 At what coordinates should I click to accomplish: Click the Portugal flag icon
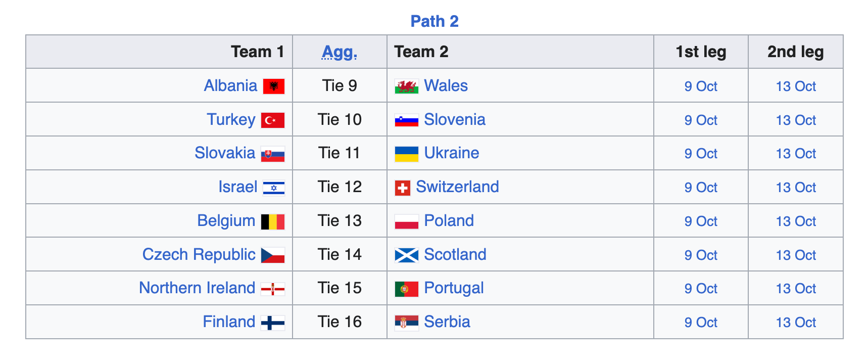(x=407, y=289)
